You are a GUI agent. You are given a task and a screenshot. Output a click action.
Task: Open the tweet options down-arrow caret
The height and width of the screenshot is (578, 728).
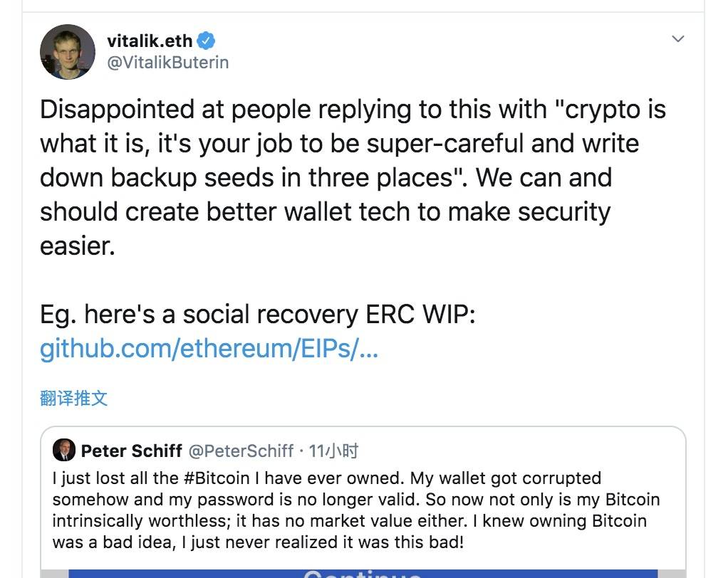(678, 39)
